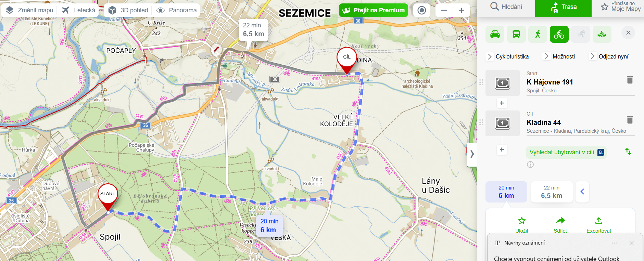Center map on my location
Screen dimensions: 644x261
(x=422, y=10)
